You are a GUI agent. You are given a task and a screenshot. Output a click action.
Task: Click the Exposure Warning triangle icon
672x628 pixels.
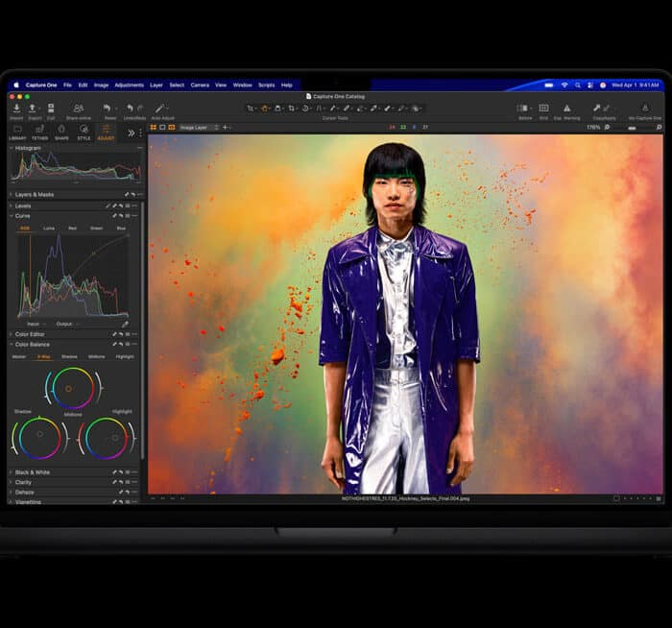coord(566,108)
